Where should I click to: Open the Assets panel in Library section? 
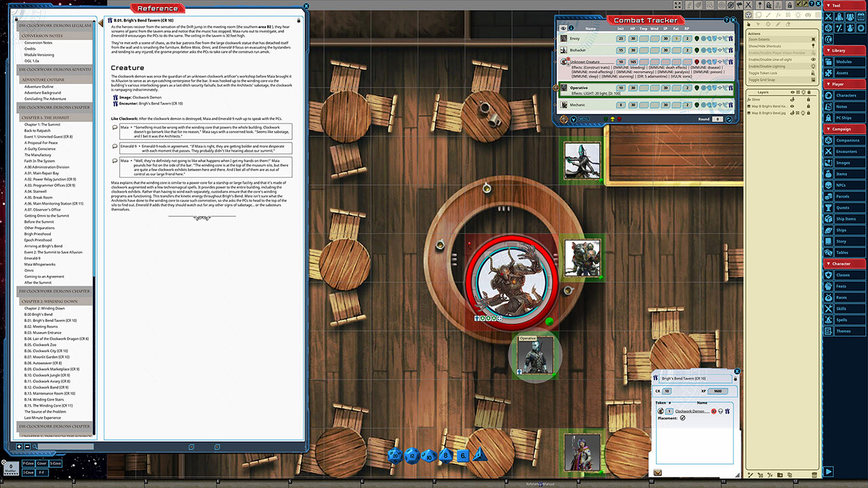pos(843,73)
